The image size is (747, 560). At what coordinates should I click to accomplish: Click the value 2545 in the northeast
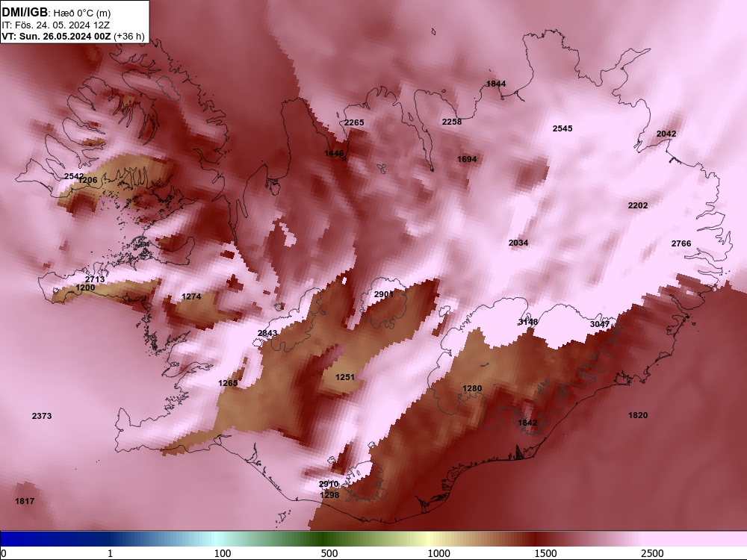pyautogui.click(x=562, y=128)
